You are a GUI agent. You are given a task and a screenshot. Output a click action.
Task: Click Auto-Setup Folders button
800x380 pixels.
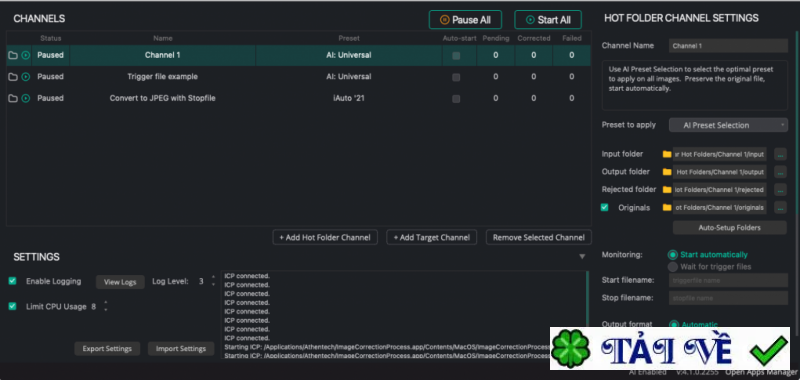[730, 227]
